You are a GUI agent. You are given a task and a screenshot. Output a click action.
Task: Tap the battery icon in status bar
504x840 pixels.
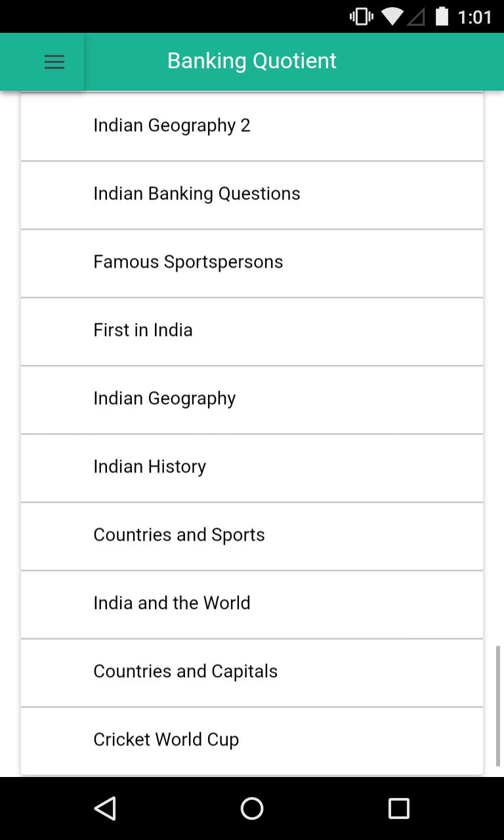[x=442, y=16]
